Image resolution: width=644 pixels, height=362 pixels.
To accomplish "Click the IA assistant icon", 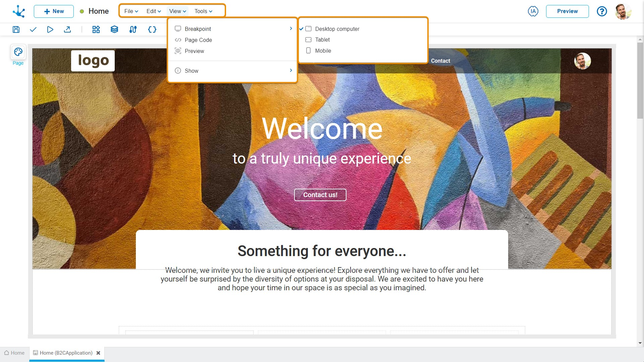I will tap(533, 11).
